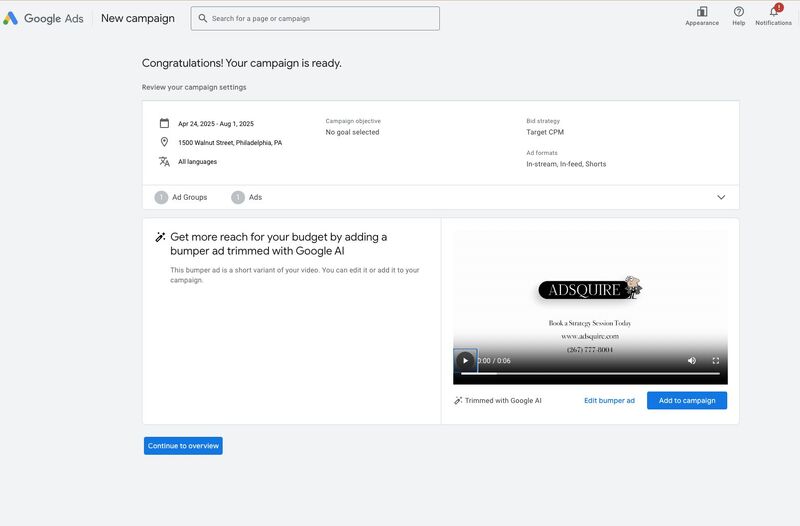Play the bumper ad video
Screen dimensions: 800x526
pos(465,361)
